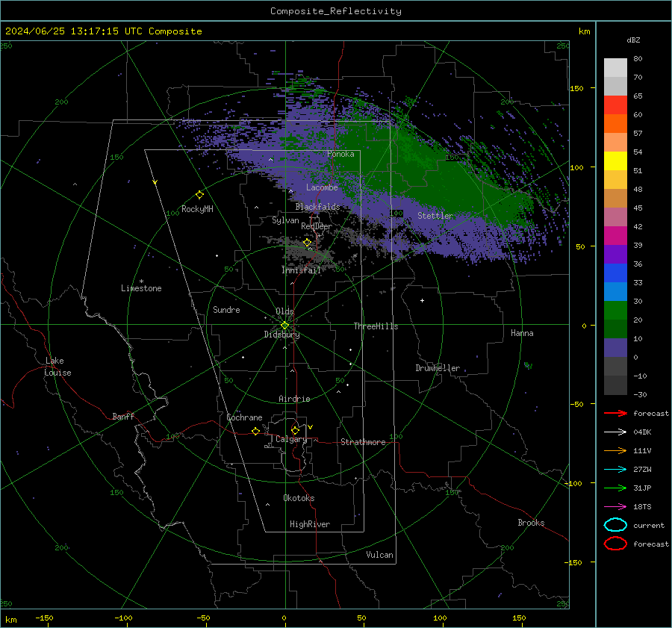
Task: Click the Ponoka label
Action: [x=340, y=154]
